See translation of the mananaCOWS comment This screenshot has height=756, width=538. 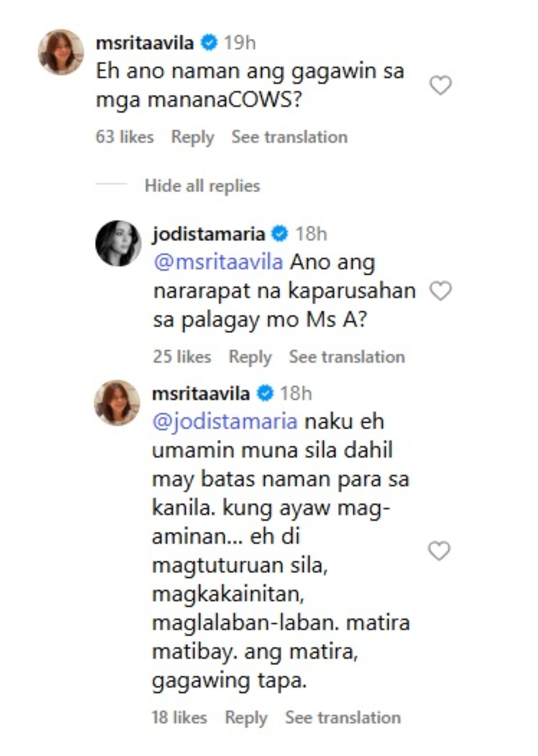coord(289,137)
